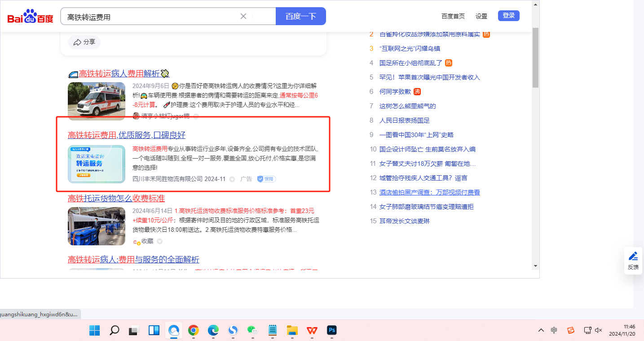This screenshot has height=341, width=644.
Task: Click the ambulance thumbnail image
Action: (97, 102)
